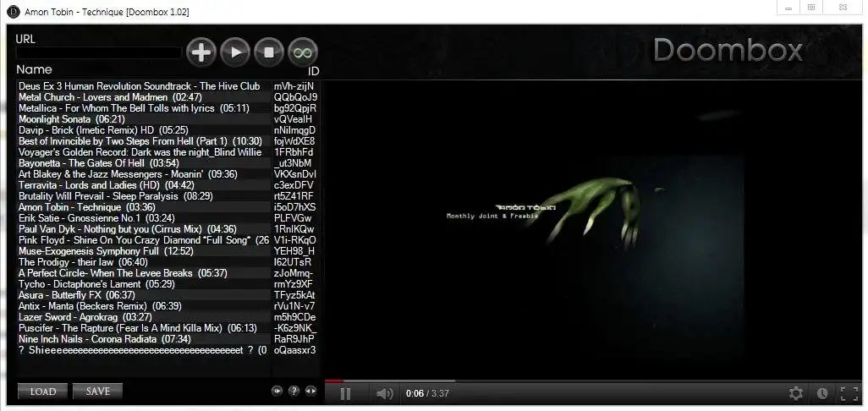The image size is (868, 411).
Task: Enter fullscreen with the player's corner icon
Action: 849,393
